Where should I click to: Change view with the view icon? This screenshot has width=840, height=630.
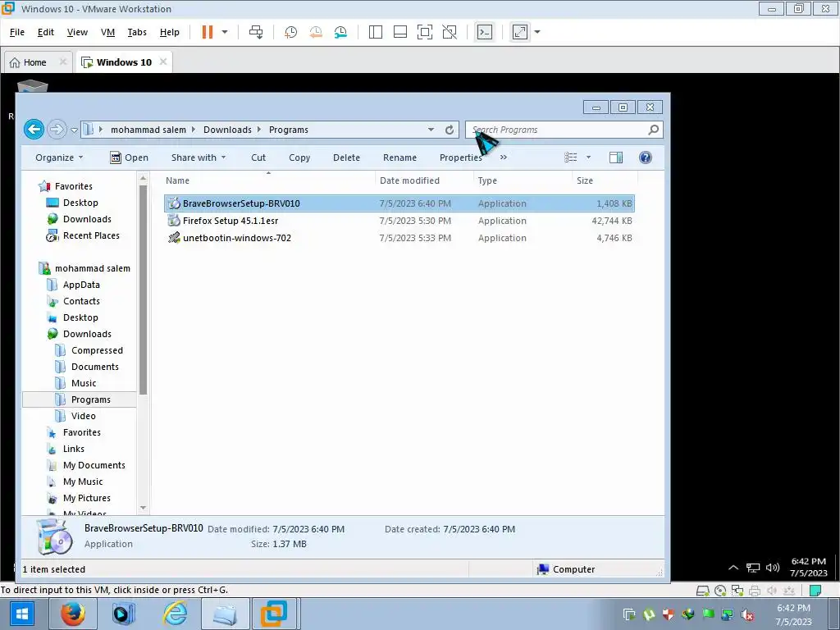pyautogui.click(x=571, y=157)
